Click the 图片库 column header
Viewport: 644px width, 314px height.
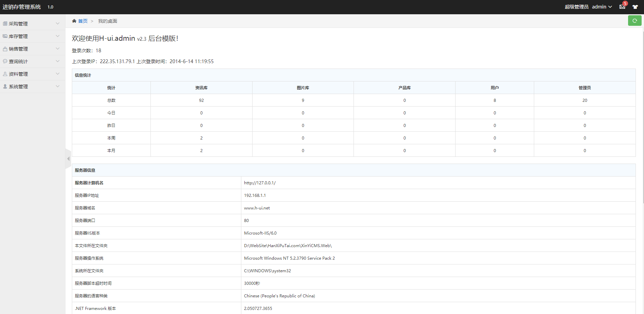point(303,88)
